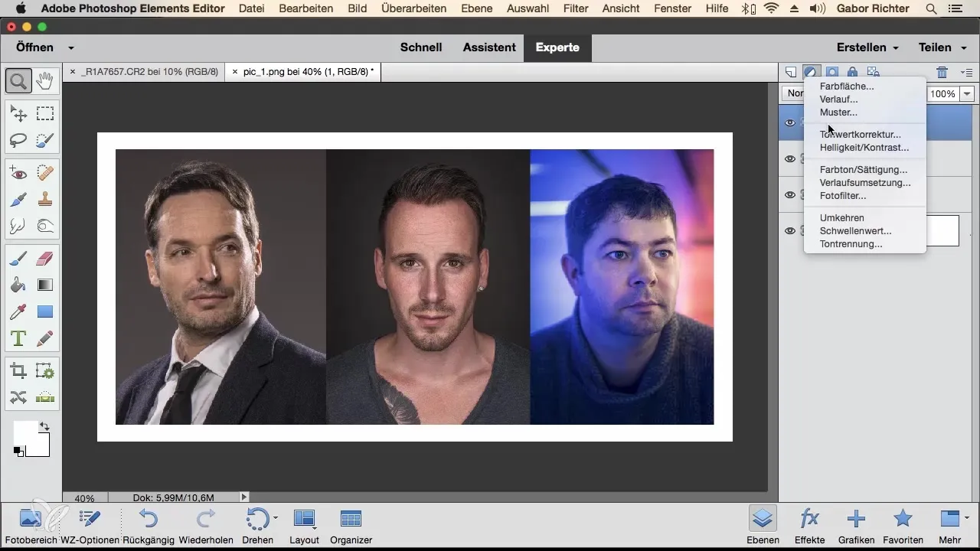This screenshot has width=980, height=551.
Task: Switch to the Schnell mode tab
Action: (421, 47)
